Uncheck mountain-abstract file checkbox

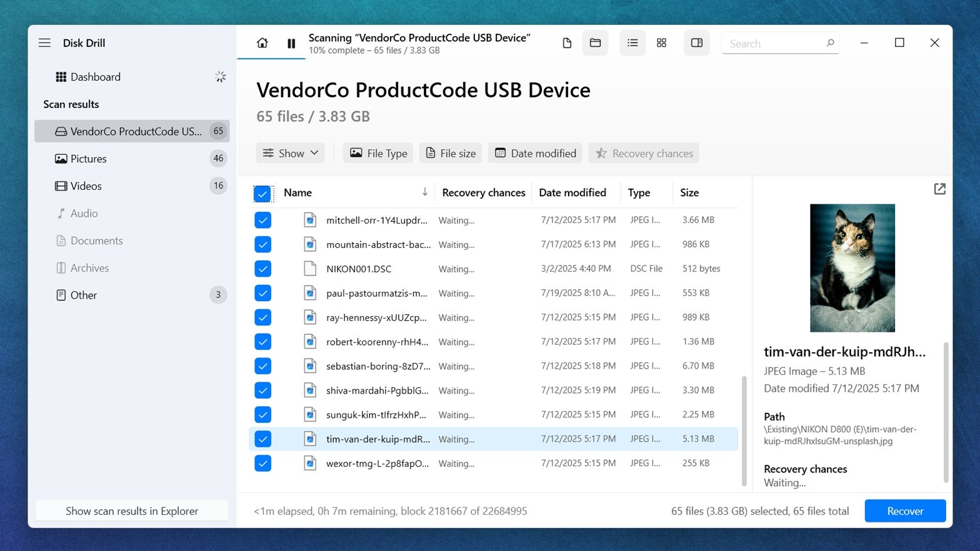point(263,244)
